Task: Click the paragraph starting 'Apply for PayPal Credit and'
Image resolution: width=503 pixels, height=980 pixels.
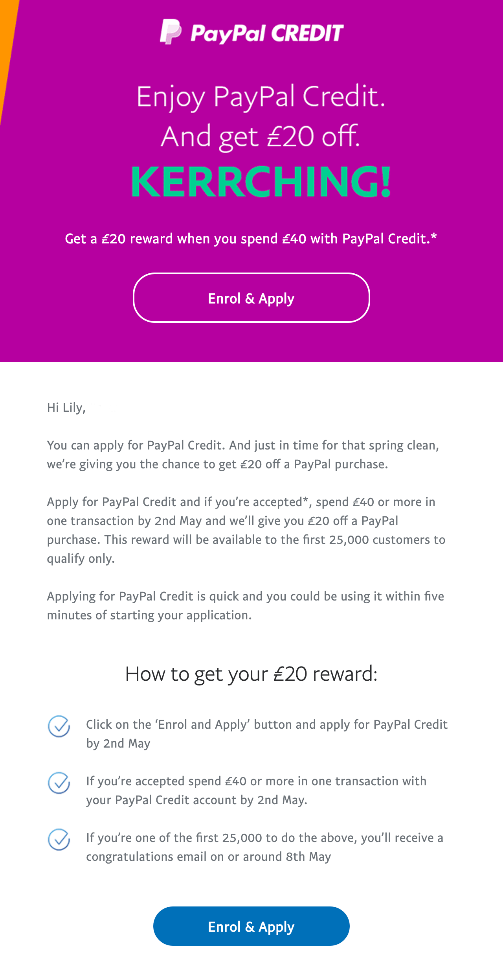Action: [x=246, y=530]
